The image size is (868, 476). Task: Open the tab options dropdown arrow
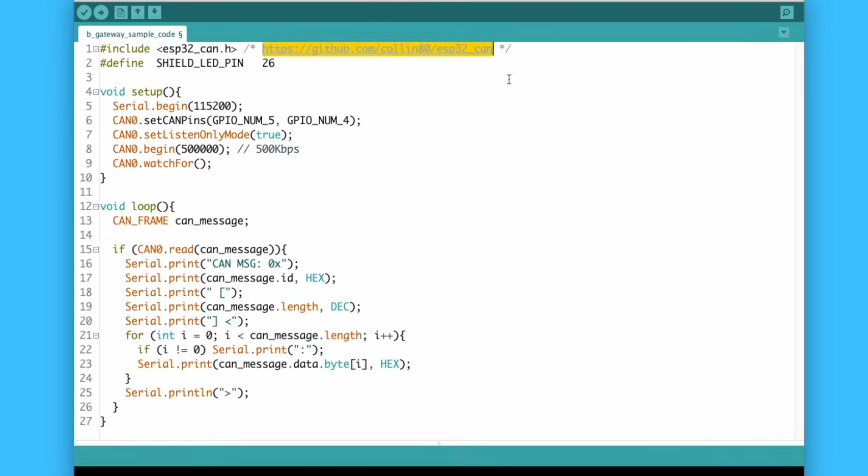click(x=783, y=33)
